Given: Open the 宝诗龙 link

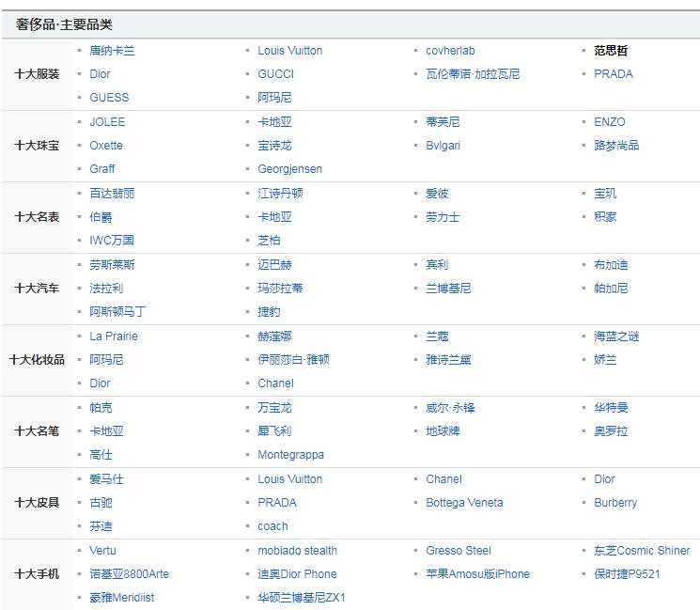Looking at the screenshot, I should tap(274, 146).
